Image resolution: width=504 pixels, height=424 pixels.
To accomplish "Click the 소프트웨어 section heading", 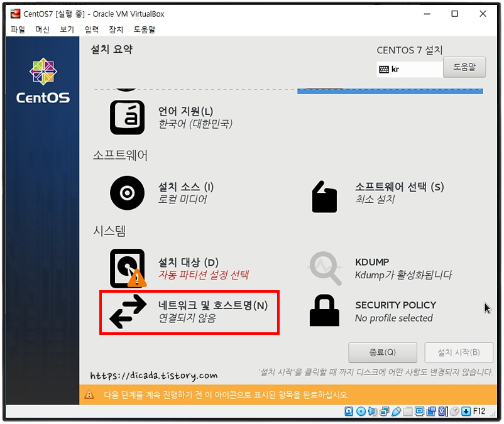I will tap(120, 155).
